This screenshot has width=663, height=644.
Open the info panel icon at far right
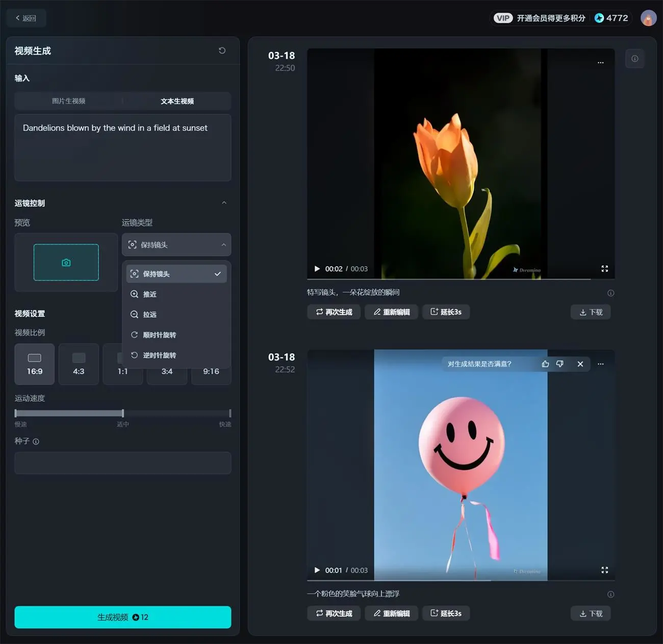634,59
